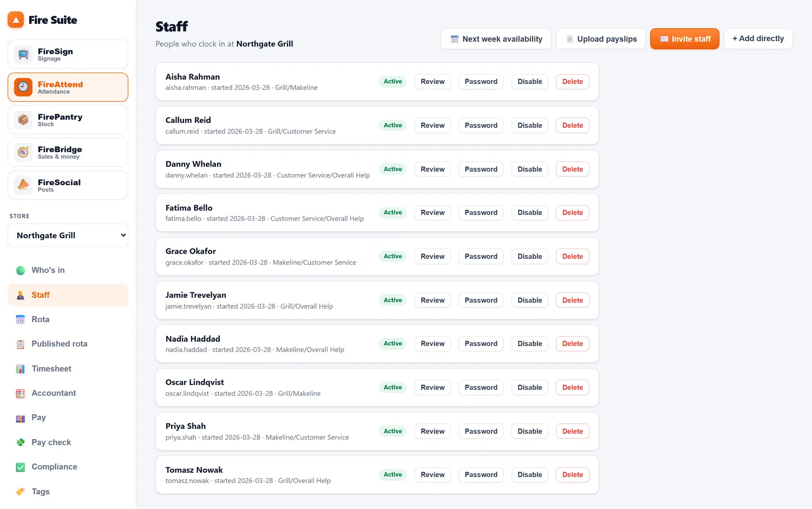Navigate to Accountant section
812x509 pixels.
point(68,393)
